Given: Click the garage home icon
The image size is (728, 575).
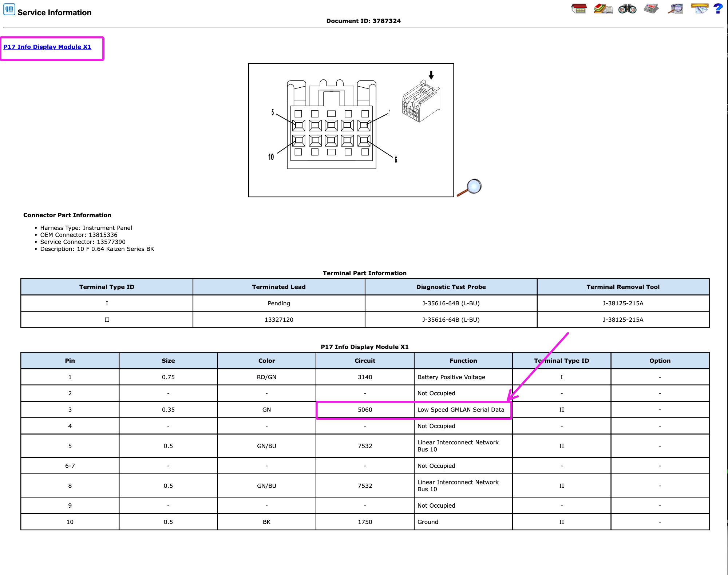Looking at the screenshot, I should click(x=579, y=8).
